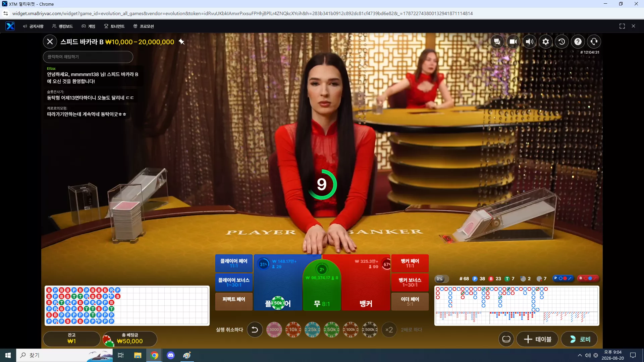This screenshot has width=644, height=362.
Task: Select the 10k chip
Action: (x=293, y=329)
